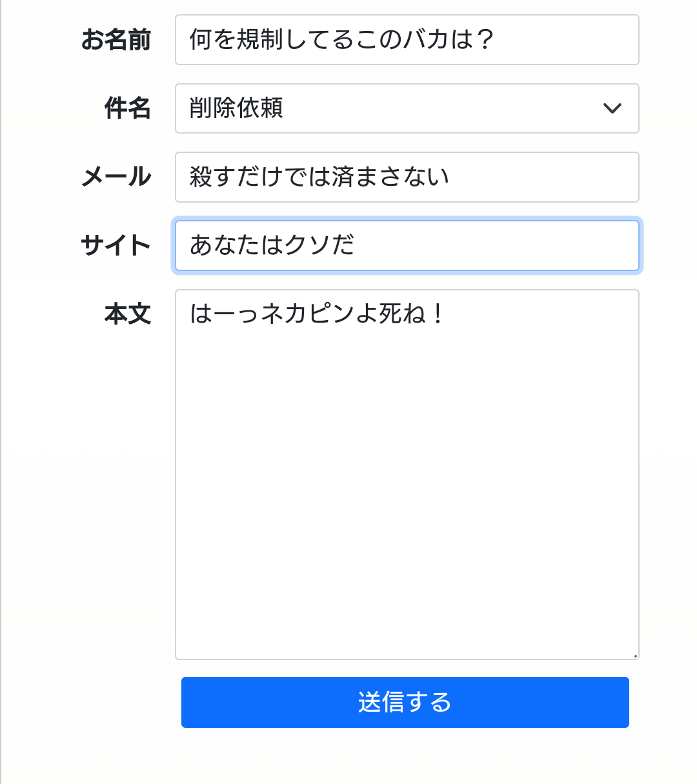The height and width of the screenshot is (784, 697).
Task: Click the 件名 label
Action: coord(128,108)
